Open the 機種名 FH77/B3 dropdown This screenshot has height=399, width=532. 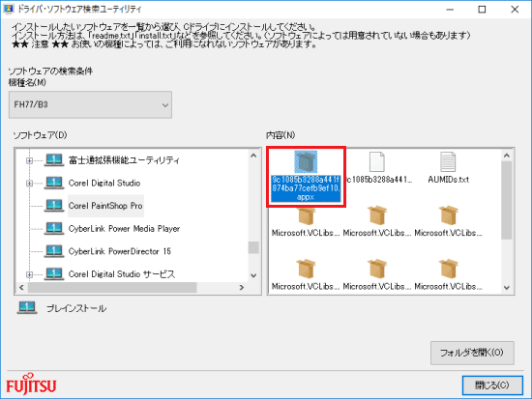coord(90,104)
